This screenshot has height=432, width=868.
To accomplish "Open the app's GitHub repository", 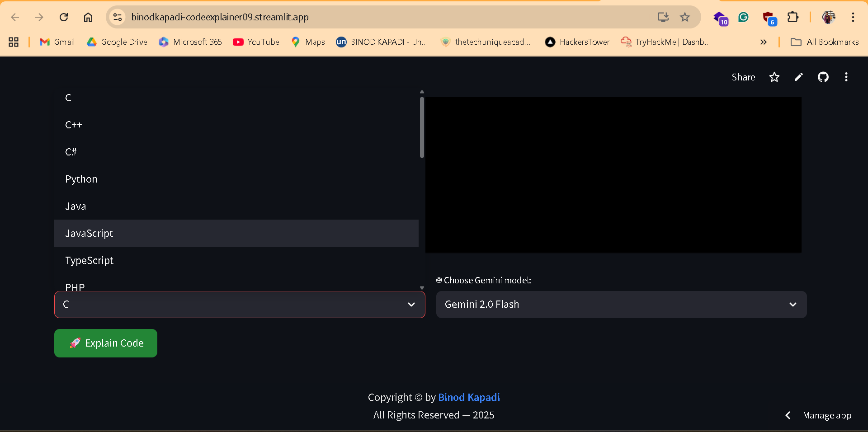I will point(823,77).
